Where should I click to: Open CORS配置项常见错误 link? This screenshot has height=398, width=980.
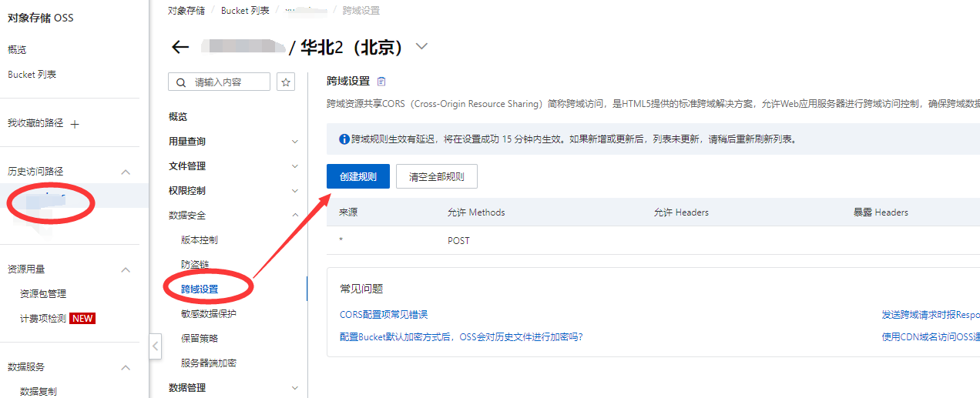click(384, 315)
